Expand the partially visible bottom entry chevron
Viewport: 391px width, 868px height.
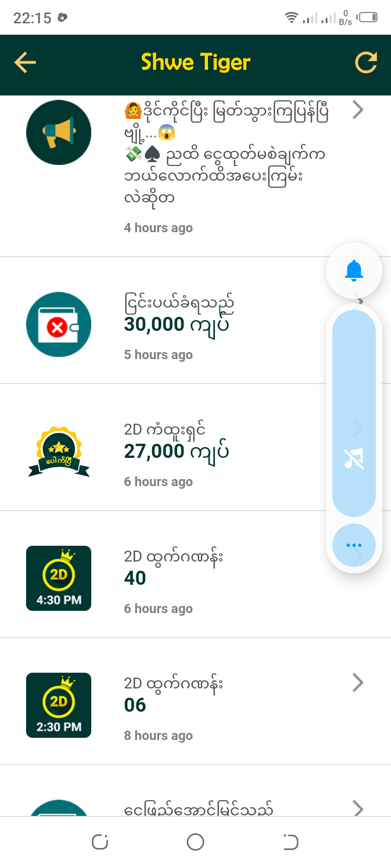point(357,808)
